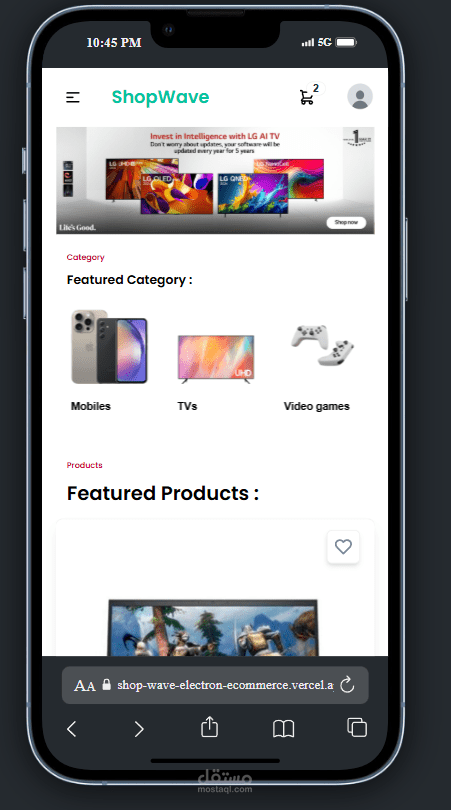Click the Shop now banner button
The image size is (451, 810).
click(346, 222)
